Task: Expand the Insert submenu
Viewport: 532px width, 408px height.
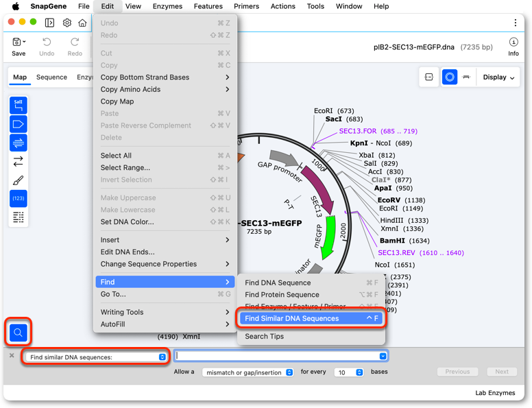Action: (165, 240)
